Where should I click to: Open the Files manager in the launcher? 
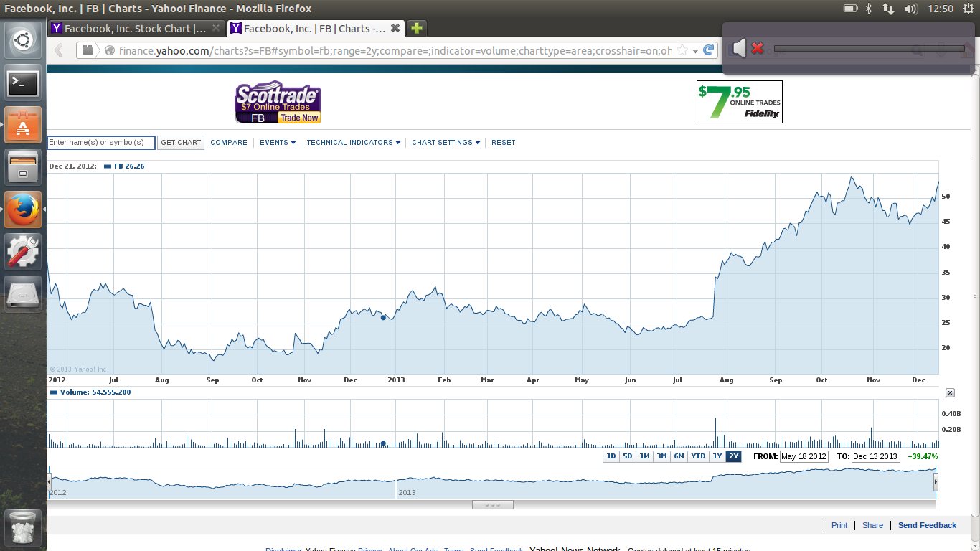(23, 168)
